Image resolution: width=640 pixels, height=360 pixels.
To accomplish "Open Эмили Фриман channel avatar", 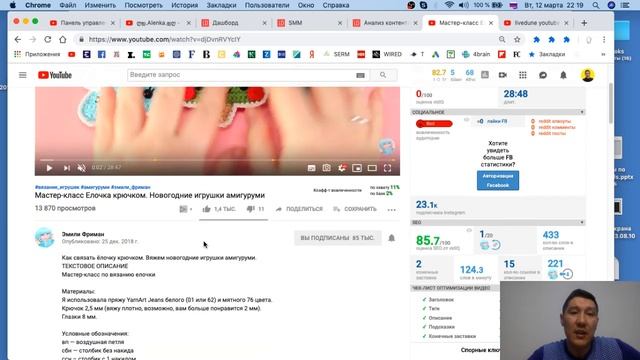I will 44,238.
